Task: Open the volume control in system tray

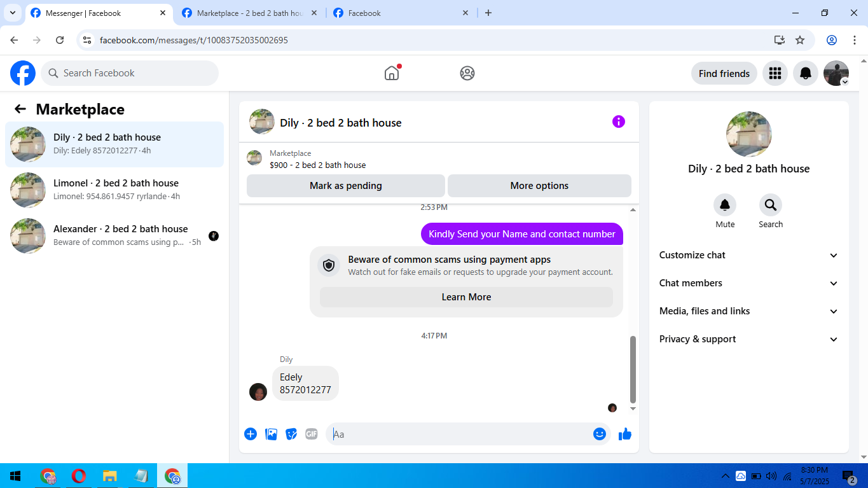Action: click(772, 476)
